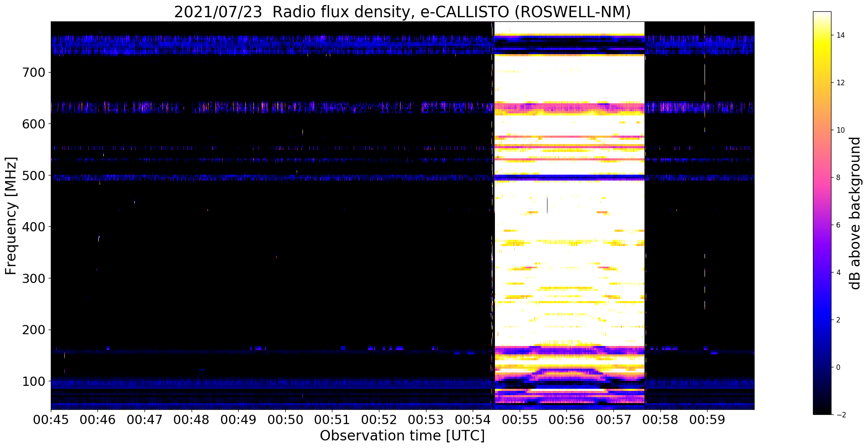Click the 0 colorbar tick label
Screen dimensions: 868x448
(838, 367)
